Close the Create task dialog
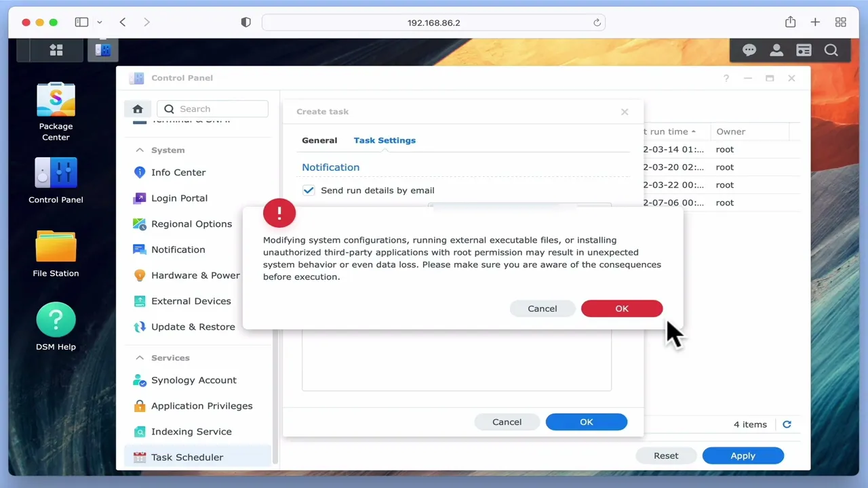Viewport: 868px width, 488px height. [625, 112]
